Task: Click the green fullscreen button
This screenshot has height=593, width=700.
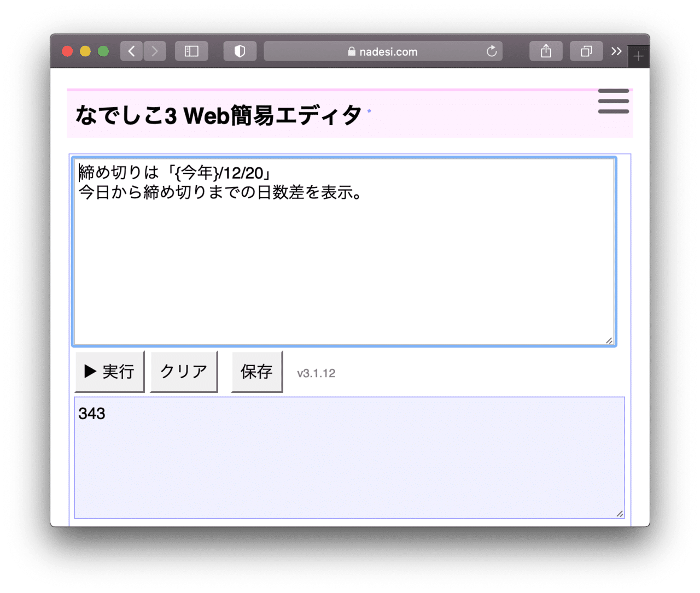Action: click(x=103, y=51)
